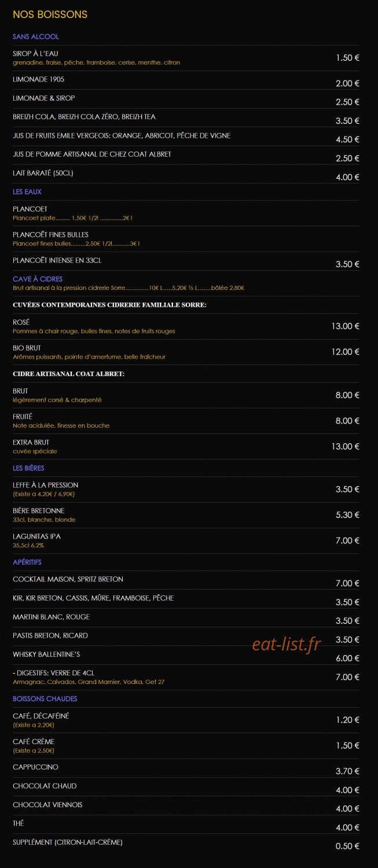378x868 pixels.
Task: Select the SANS ALCOOL section title
Action: [36, 36]
